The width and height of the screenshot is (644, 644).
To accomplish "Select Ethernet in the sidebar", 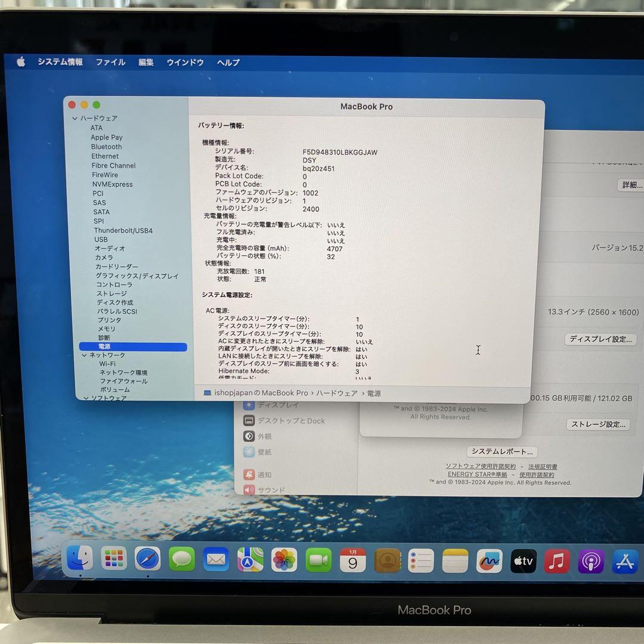I will pyautogui.click(x=105, y=156).
